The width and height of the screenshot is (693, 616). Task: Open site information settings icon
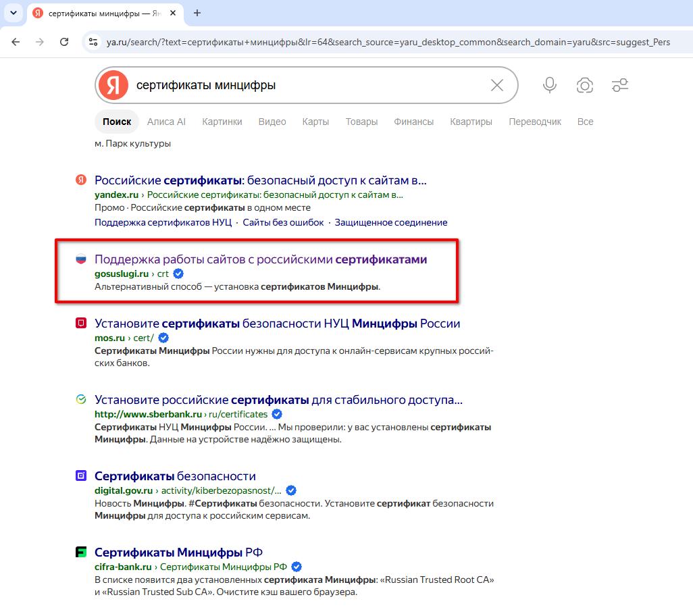[x=93, y=42]
